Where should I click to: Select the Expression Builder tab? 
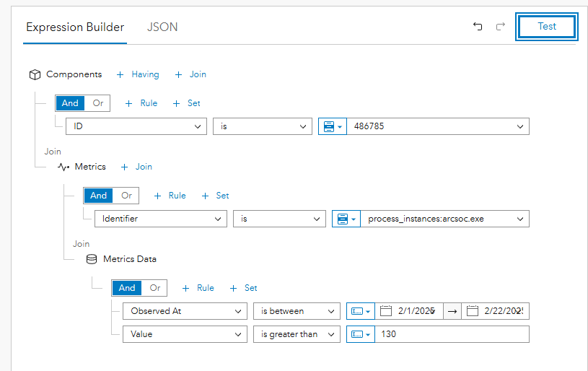pos(75,27)
